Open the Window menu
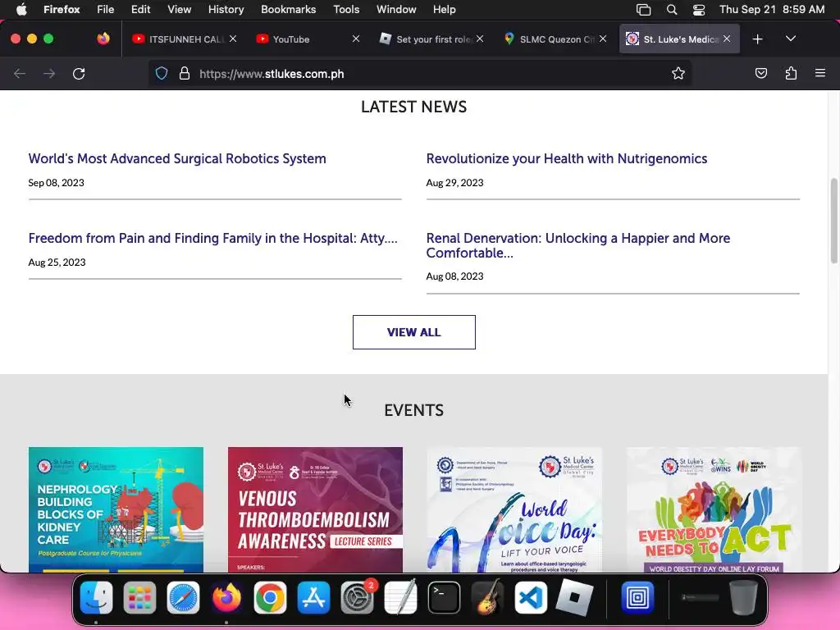 pos(396,9)
